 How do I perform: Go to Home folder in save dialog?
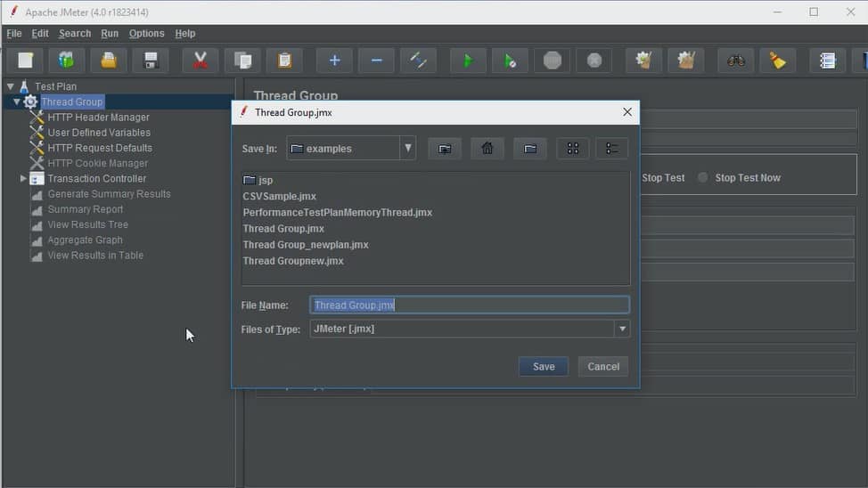pyautogui.click(x=487, y=149)
